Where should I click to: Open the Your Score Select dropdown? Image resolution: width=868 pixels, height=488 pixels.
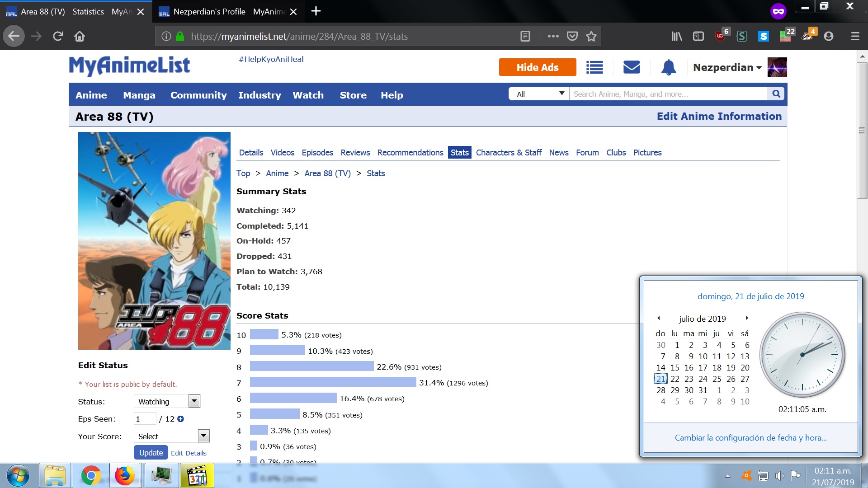pos(172,436)
